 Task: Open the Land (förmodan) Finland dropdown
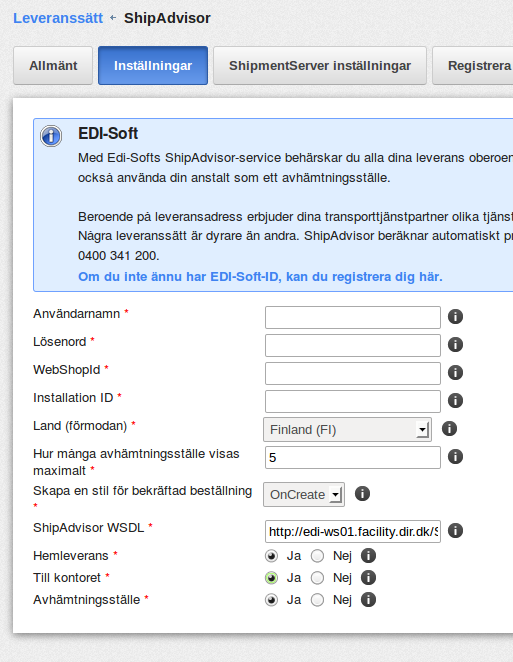point(347,430)
